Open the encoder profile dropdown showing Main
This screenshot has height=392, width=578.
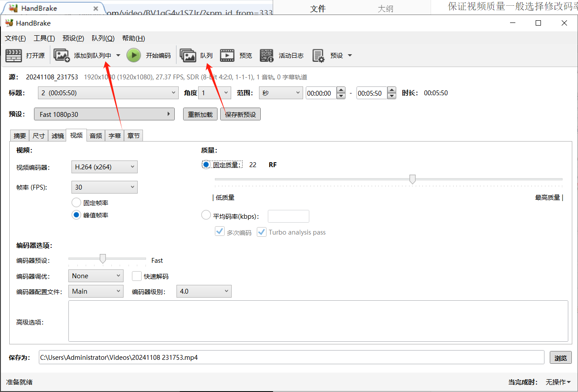coord(96,291)
